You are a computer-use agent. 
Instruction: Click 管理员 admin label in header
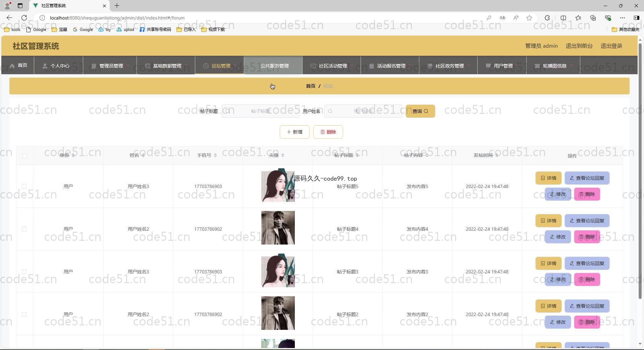tap(541, 46)
